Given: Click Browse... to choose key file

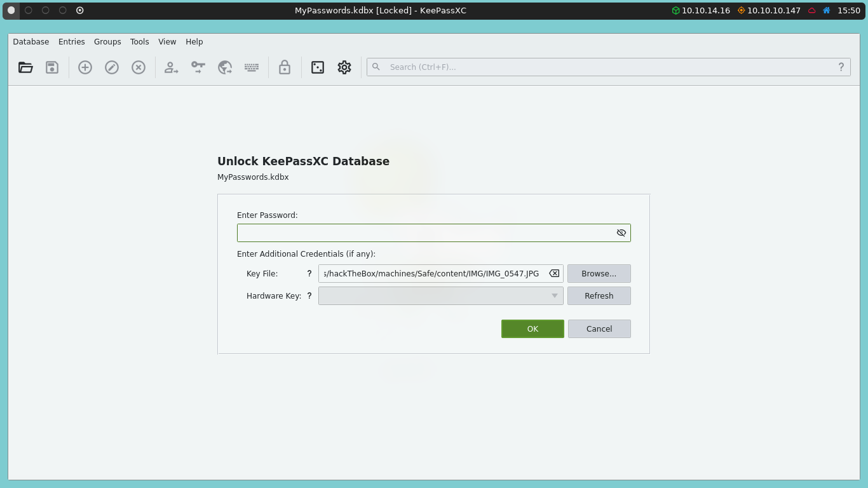Looking at the screenshot, I should [x=599, y=274].
